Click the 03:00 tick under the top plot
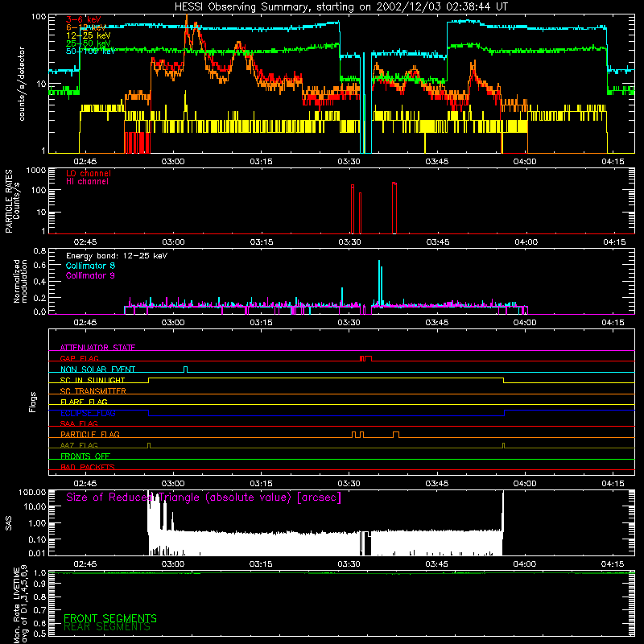 173,162
